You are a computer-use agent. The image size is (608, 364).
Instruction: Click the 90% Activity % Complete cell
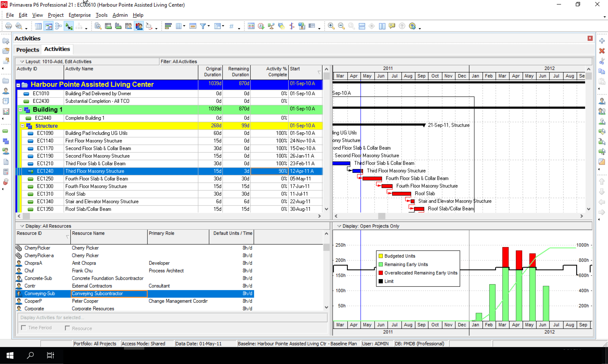pos(269,171)
